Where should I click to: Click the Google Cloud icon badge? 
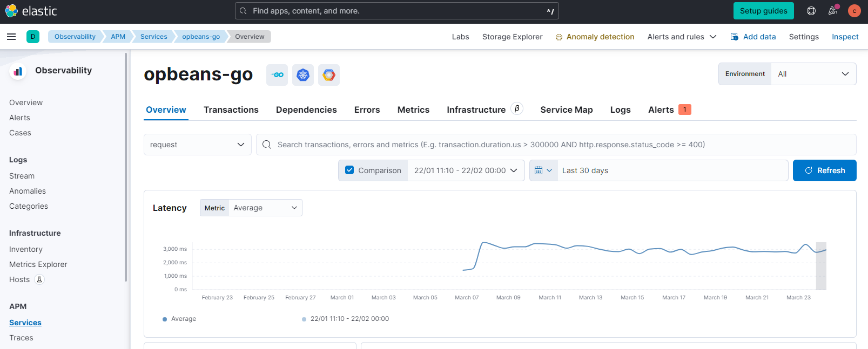click(329, 75)
